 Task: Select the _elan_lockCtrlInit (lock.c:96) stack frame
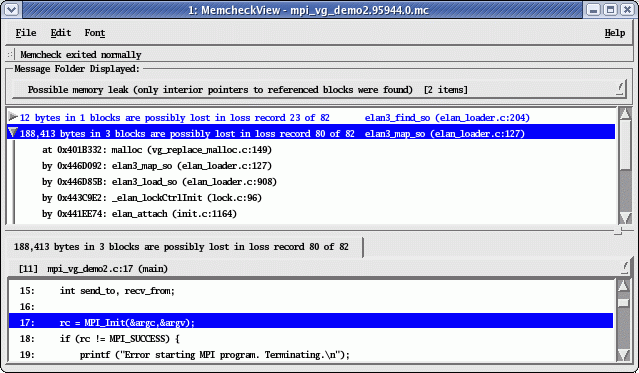152,198
